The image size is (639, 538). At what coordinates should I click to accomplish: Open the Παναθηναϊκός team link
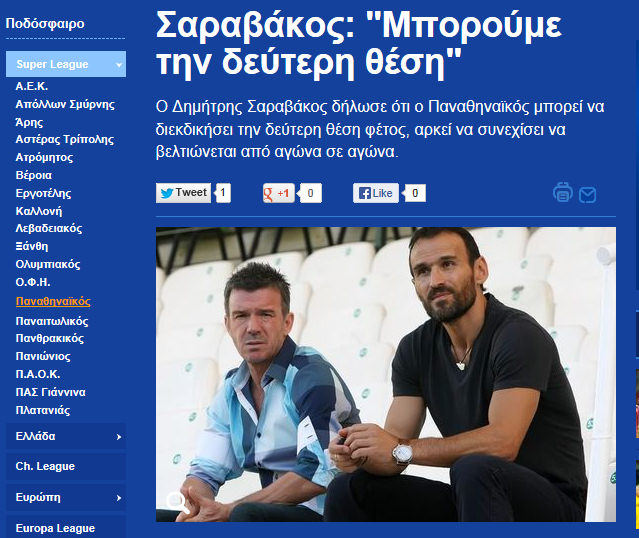[x=53, y=302]
